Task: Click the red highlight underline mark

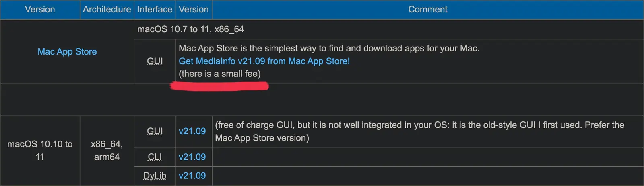Action: click(219, 86)
